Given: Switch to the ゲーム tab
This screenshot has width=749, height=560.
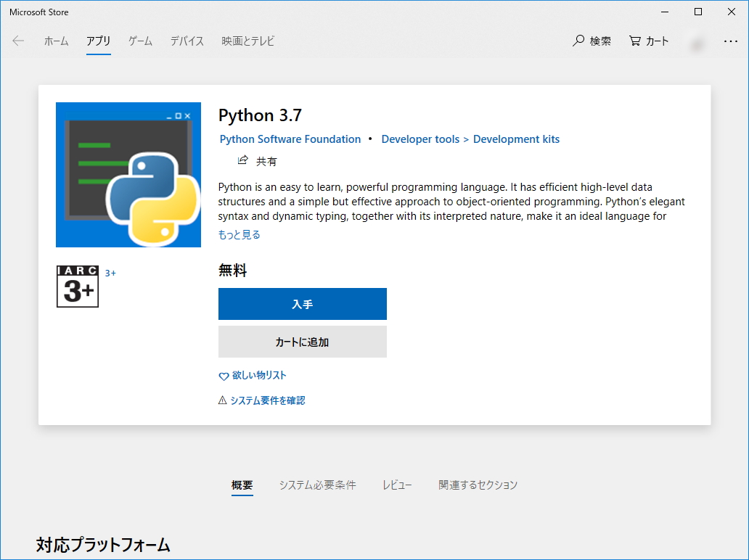Looking at the screenshot, I should pos(139,41).
